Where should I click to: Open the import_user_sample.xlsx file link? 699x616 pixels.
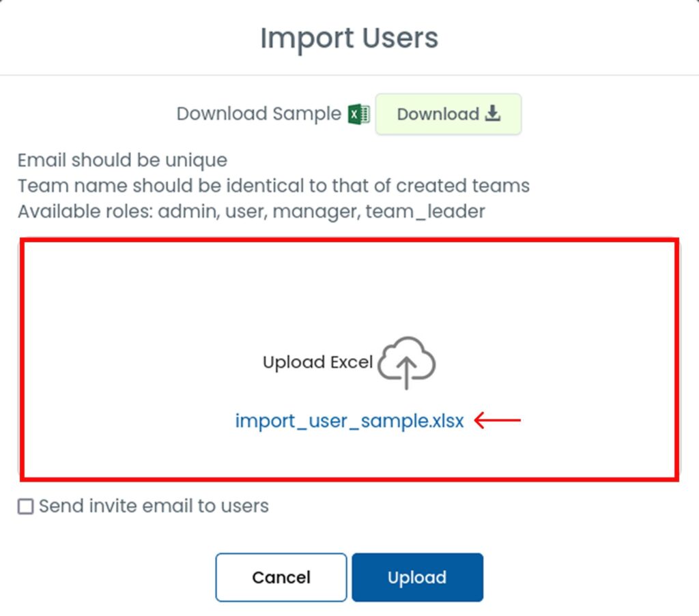point(349,421)
